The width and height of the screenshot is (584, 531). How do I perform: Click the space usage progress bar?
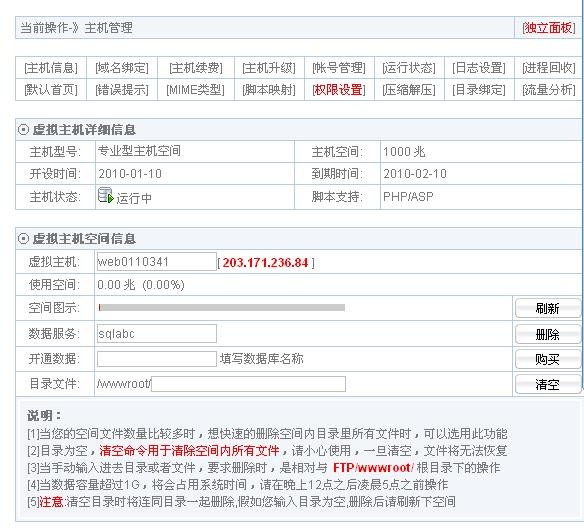pos(222,307)
